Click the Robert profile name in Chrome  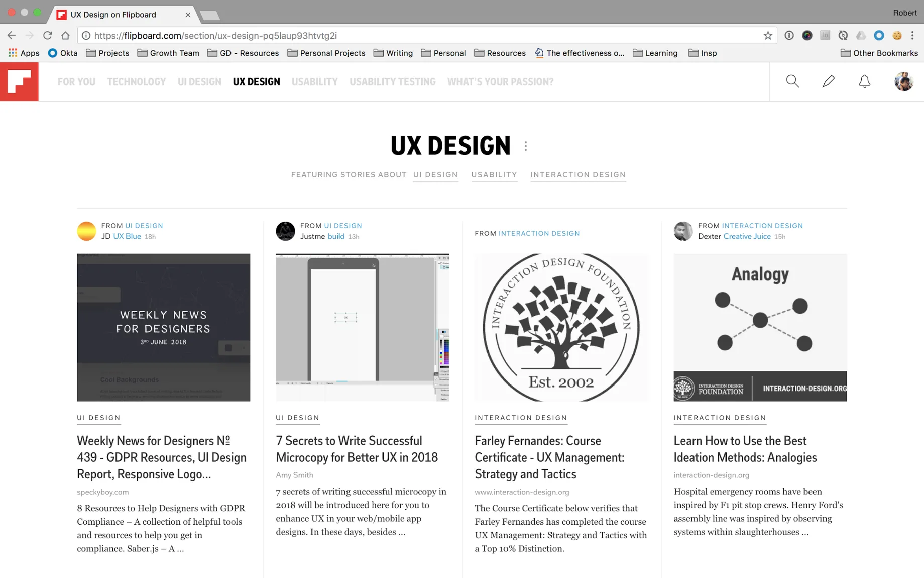tap(904, 13)
